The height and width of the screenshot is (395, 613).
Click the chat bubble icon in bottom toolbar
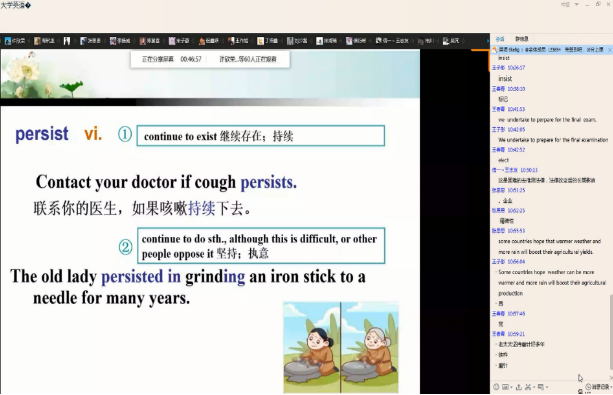540,387
